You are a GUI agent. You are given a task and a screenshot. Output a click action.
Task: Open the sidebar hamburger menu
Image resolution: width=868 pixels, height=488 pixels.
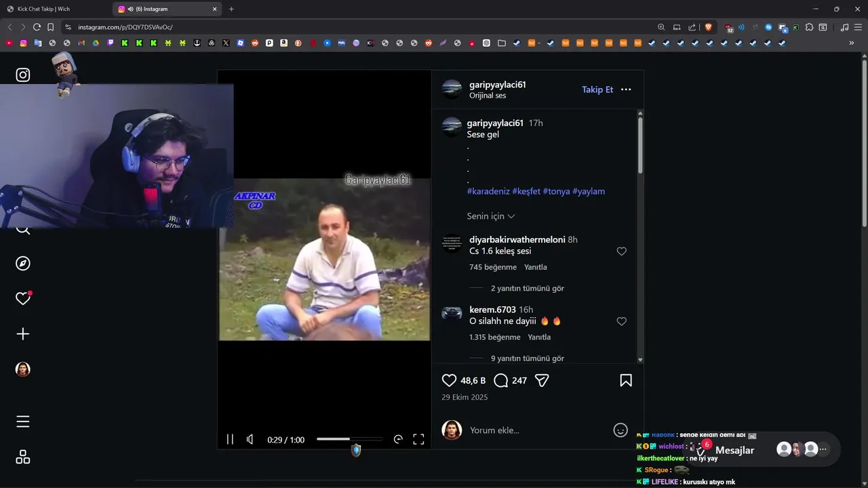point(23,422)
